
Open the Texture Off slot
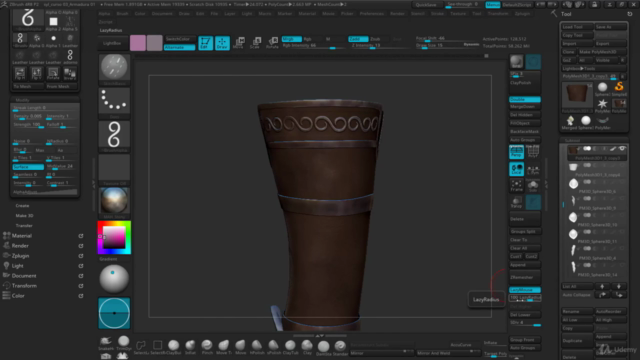click(114, 168)
